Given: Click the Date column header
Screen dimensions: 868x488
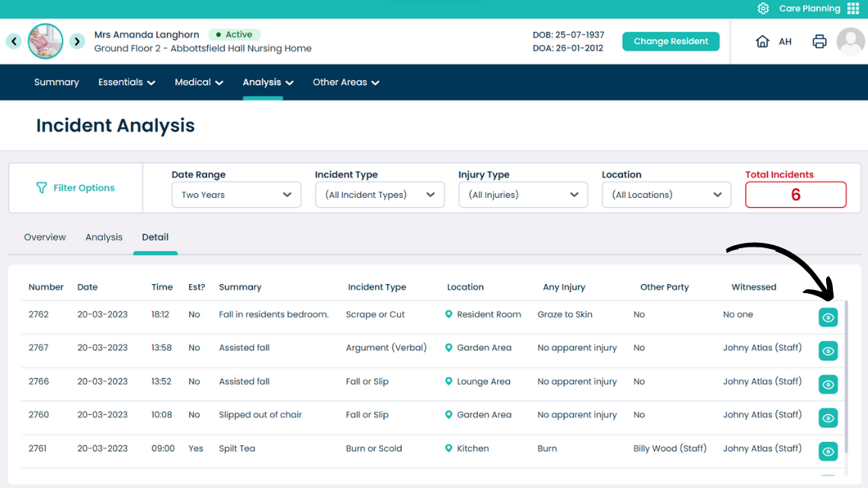Looking at the screenshot, I should pos(88,287).
